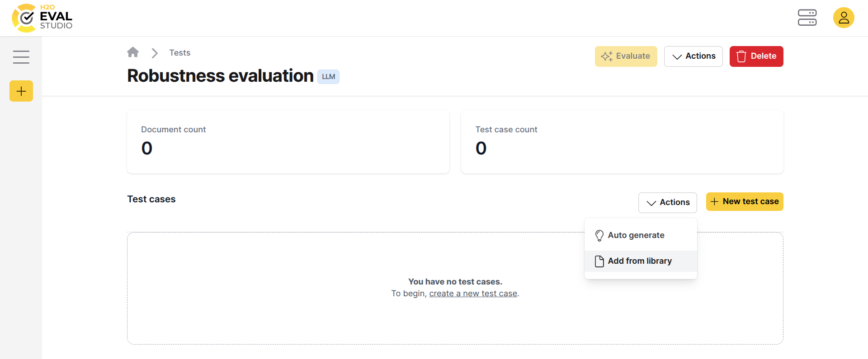Open the server status icon top right

(x=807, y=18)
